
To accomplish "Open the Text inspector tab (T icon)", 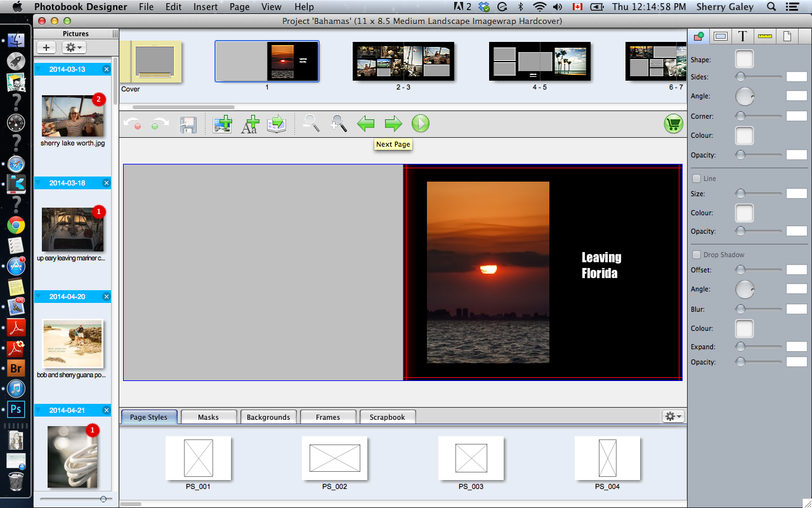I will (742, 36).
